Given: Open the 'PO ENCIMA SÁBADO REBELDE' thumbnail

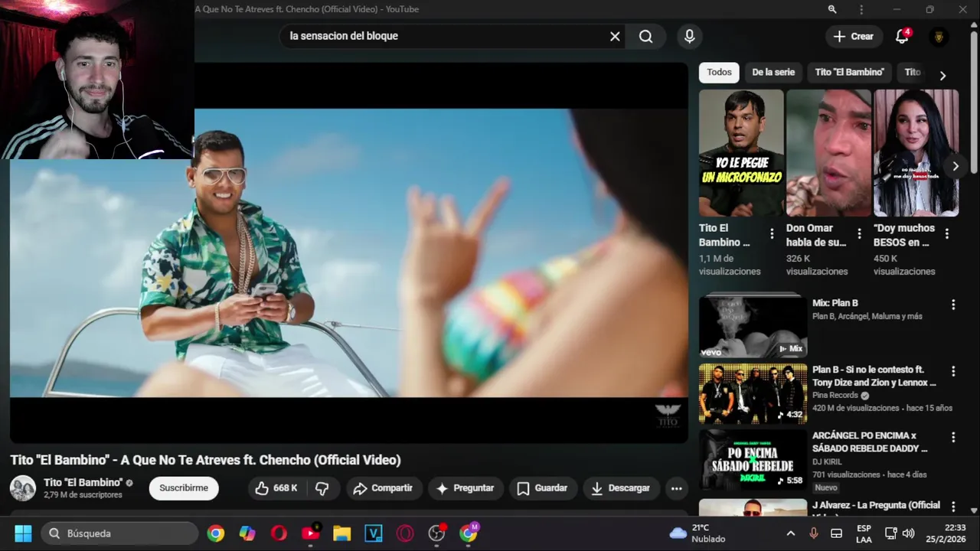Looking at the screenshot, I should [753, 460].
